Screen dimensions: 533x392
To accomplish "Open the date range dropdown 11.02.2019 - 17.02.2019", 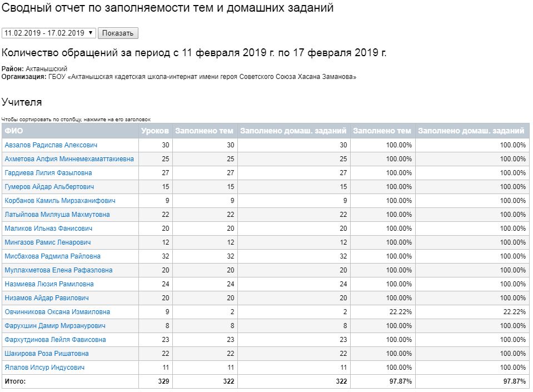I will 49,33.
